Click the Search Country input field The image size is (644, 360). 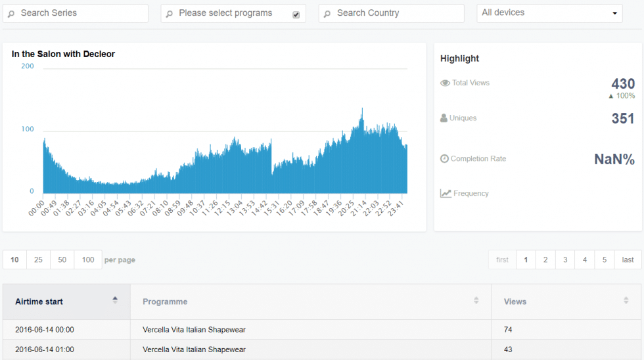coord(398,13)
